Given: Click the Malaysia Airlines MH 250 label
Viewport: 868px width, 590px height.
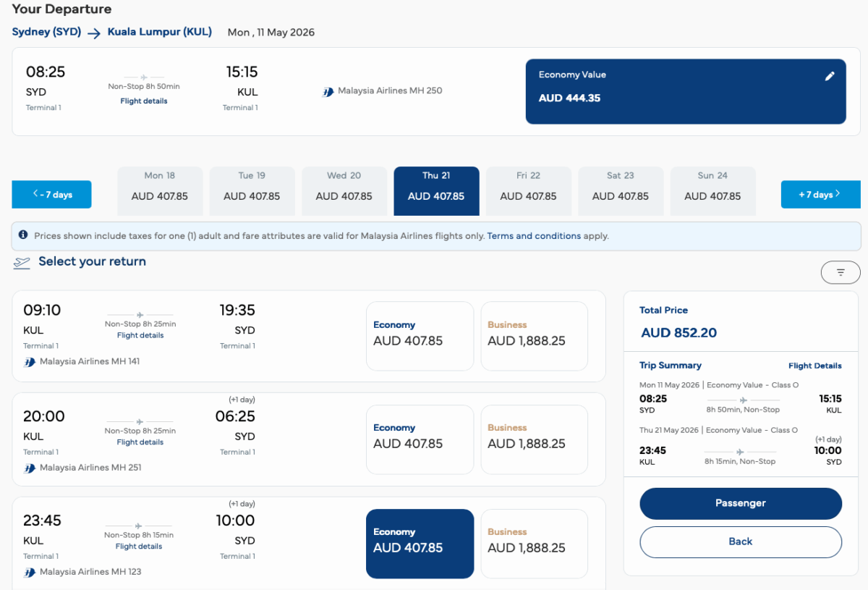Looking at the screenshot, I should (390, 91).
